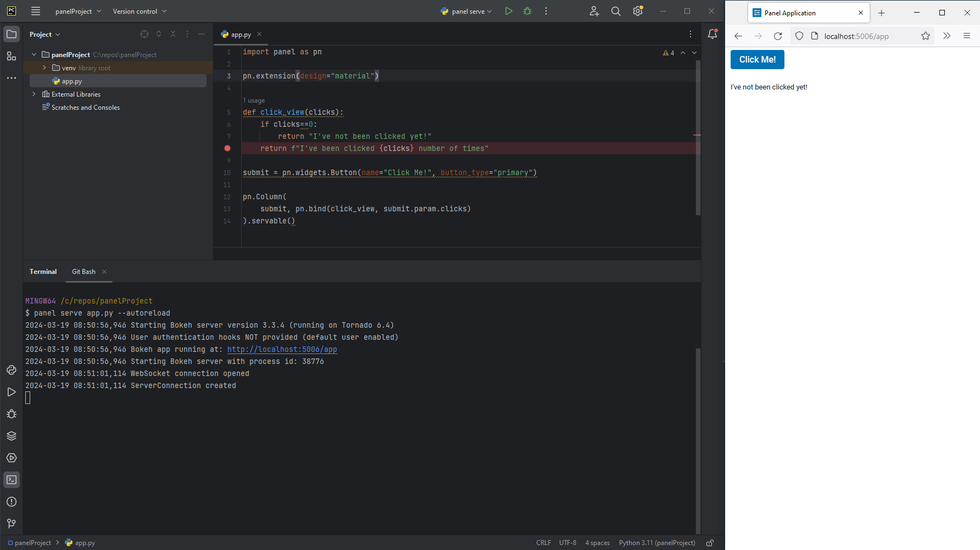Open the panelProject project dropdown
This screenshot has width=980, height=550.
click(78, 11)
